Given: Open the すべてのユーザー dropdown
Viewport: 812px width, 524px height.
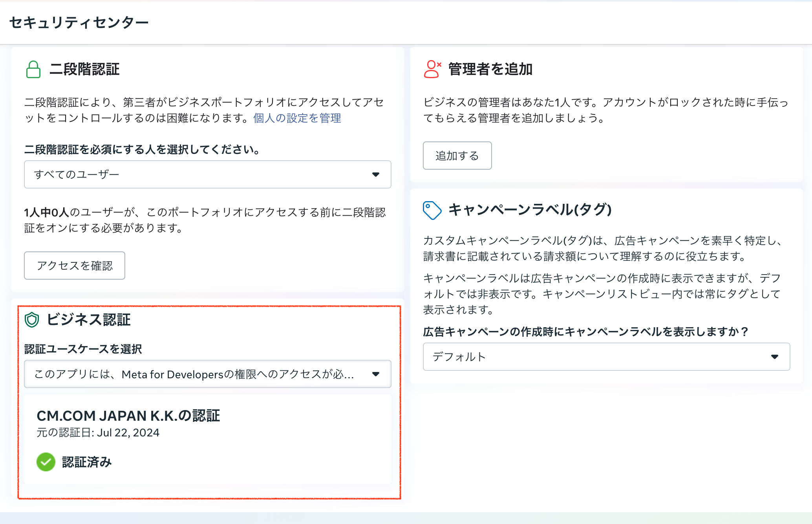Looking at the screenshot, I should pos(207,174).
